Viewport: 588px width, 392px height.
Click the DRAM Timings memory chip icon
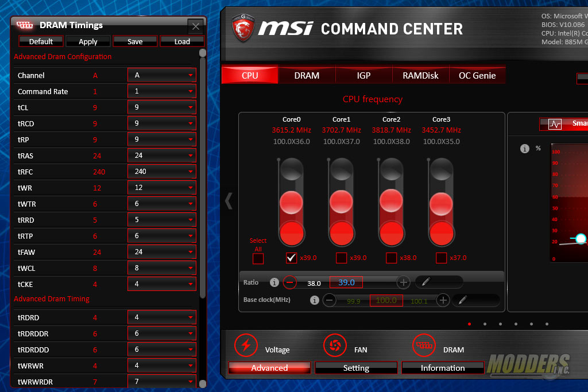pos(25,25)
